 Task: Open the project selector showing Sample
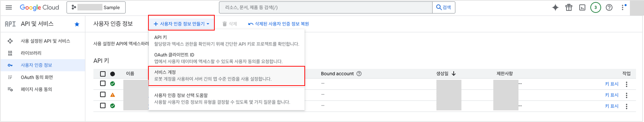[x=96, y=7]
